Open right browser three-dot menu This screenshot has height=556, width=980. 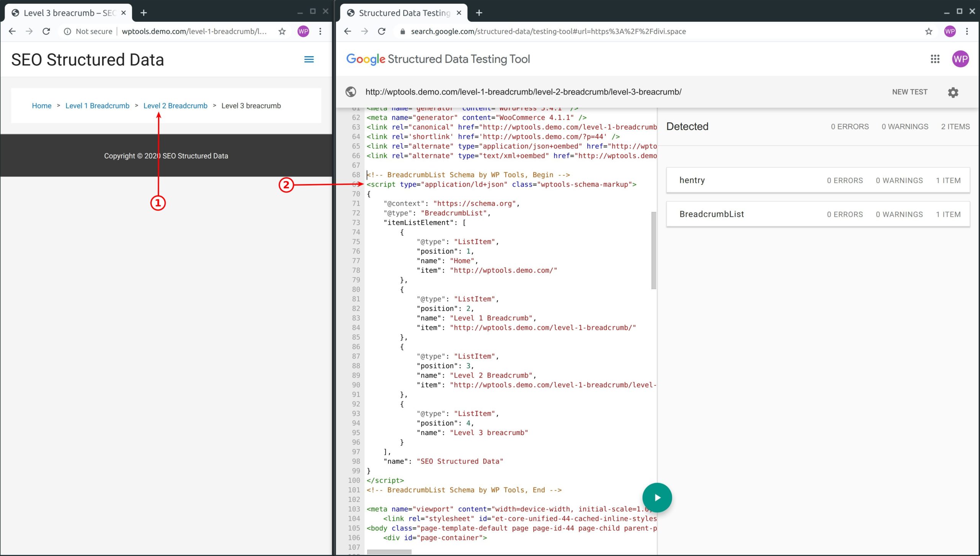[967, 31]
